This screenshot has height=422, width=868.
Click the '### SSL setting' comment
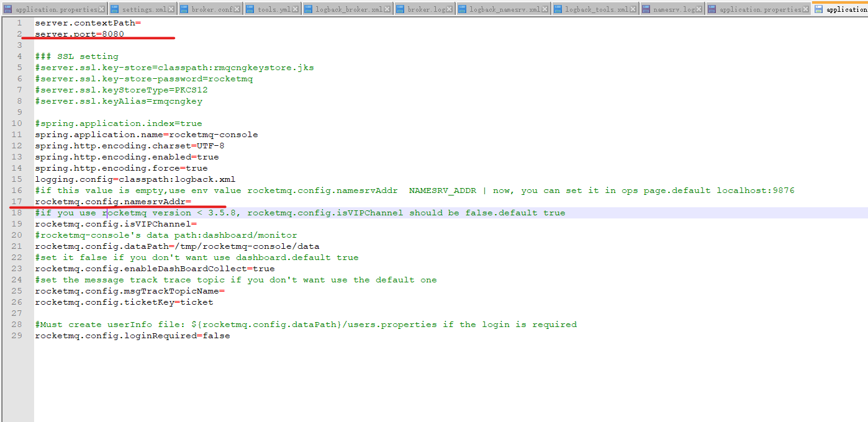76,56
